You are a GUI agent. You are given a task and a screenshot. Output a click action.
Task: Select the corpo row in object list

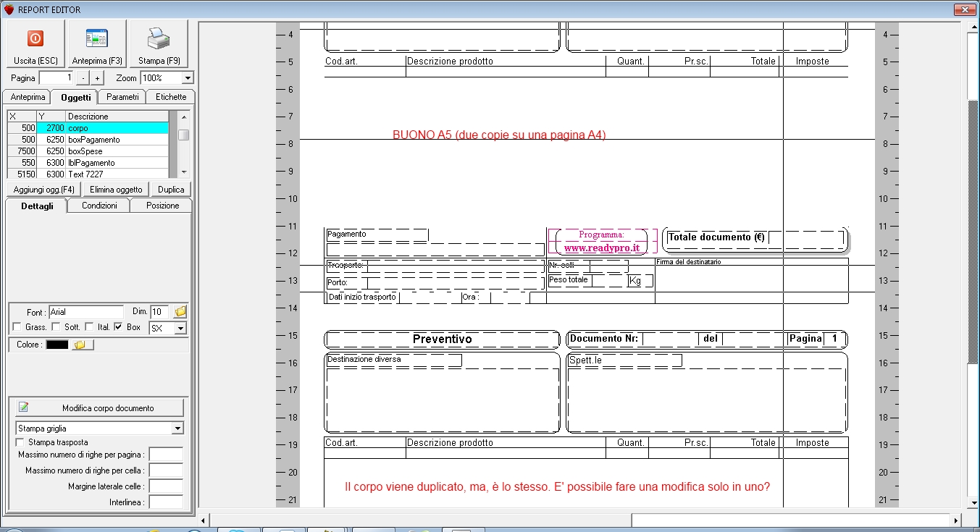tap(88, 128)
